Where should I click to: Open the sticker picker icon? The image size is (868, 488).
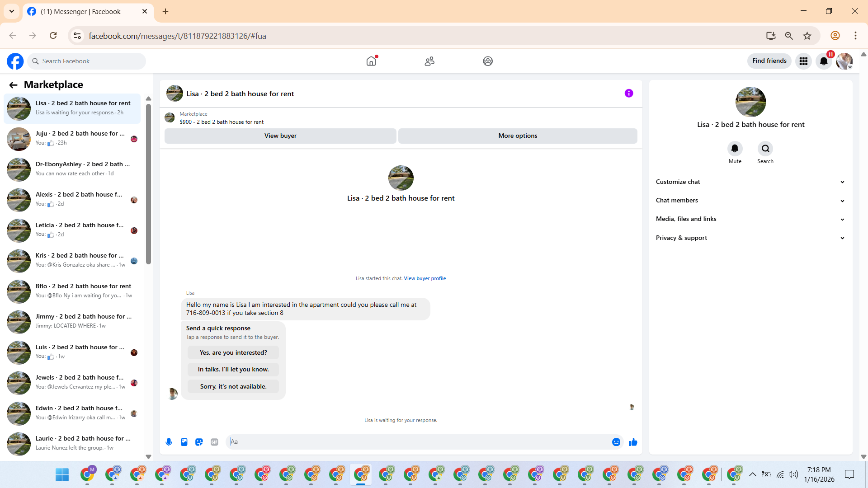pos(199,442)
